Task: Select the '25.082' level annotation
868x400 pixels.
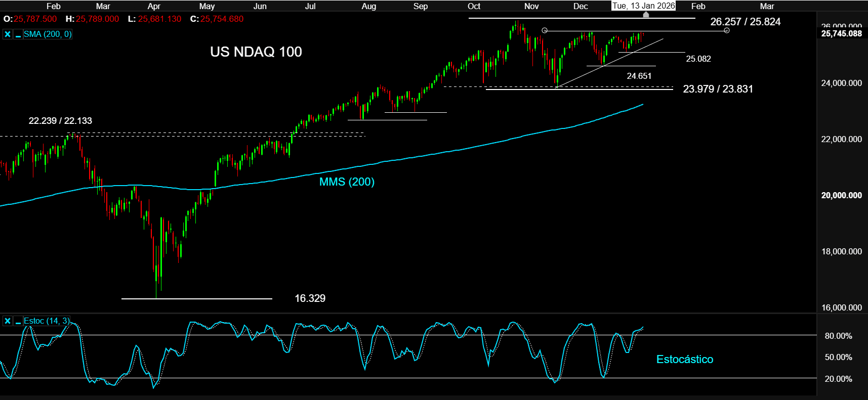Action: [698, 59]
